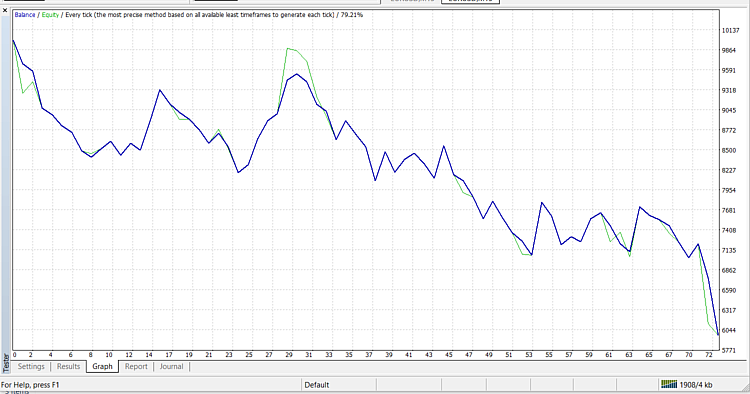Click the 10137 value on the price axis

(x=730, y=30)
